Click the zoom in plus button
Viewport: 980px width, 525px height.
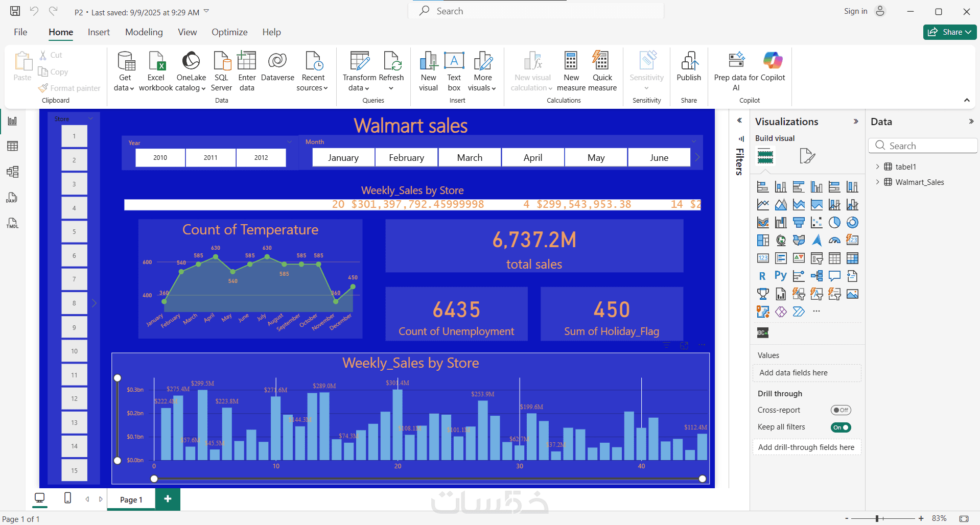[x=921, y=518]
